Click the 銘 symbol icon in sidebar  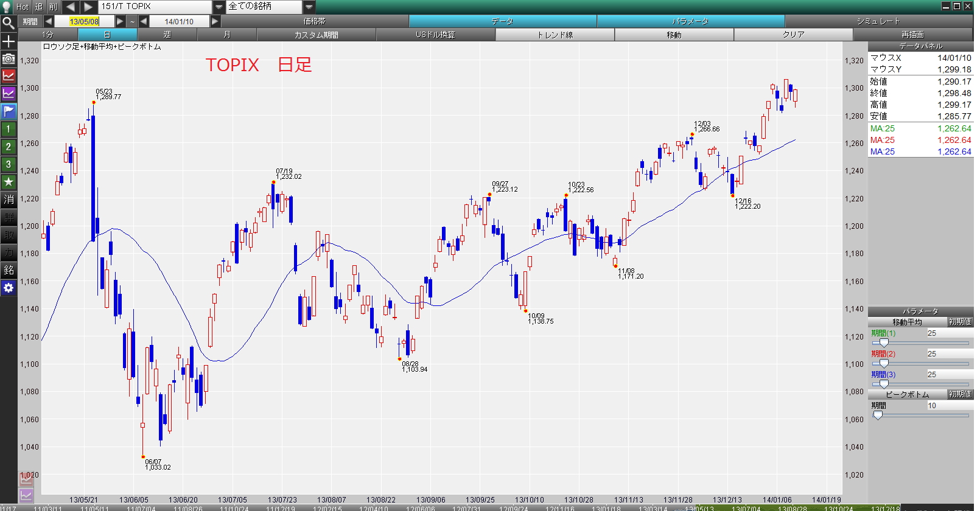point(9,270)
